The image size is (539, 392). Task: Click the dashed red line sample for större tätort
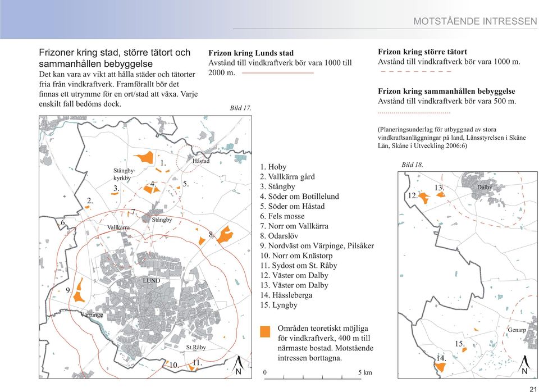point(416,71)
